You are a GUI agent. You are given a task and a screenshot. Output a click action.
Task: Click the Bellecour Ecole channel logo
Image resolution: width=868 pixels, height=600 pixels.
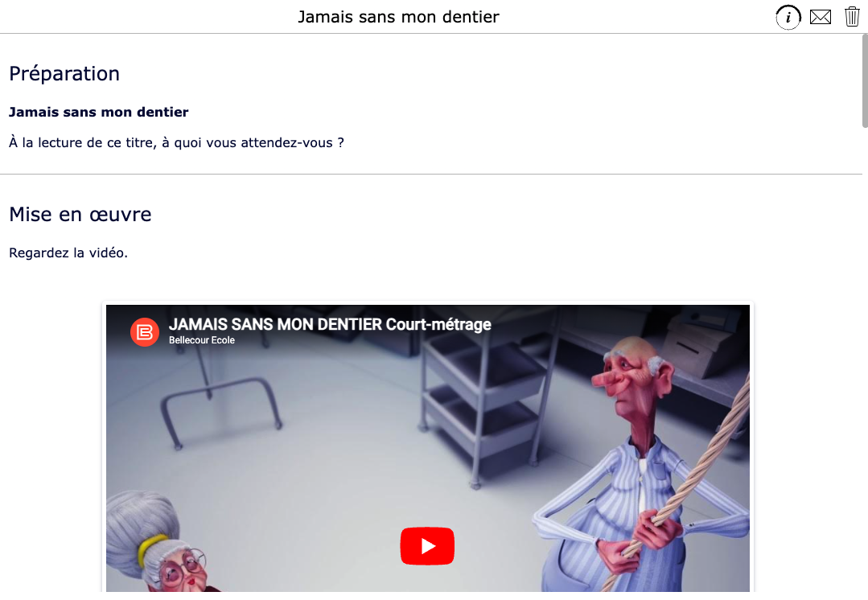coord(145,332)
